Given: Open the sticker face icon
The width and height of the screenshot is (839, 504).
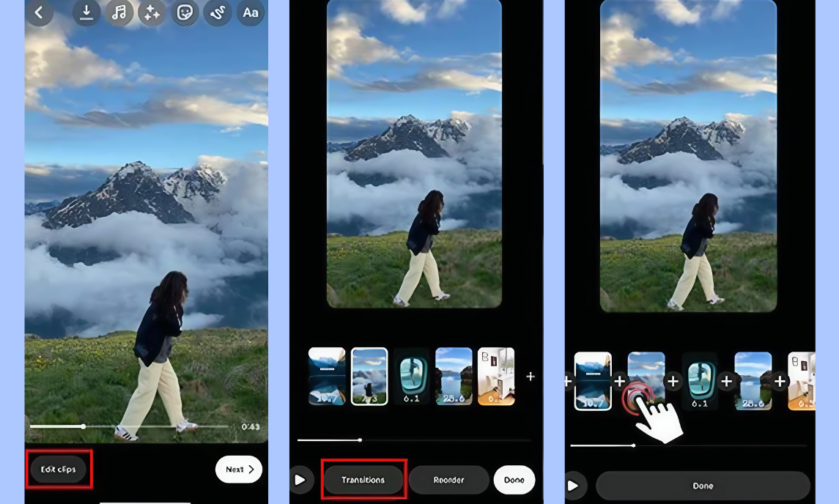Looking at the screenshot, I should tap(185, 12).
